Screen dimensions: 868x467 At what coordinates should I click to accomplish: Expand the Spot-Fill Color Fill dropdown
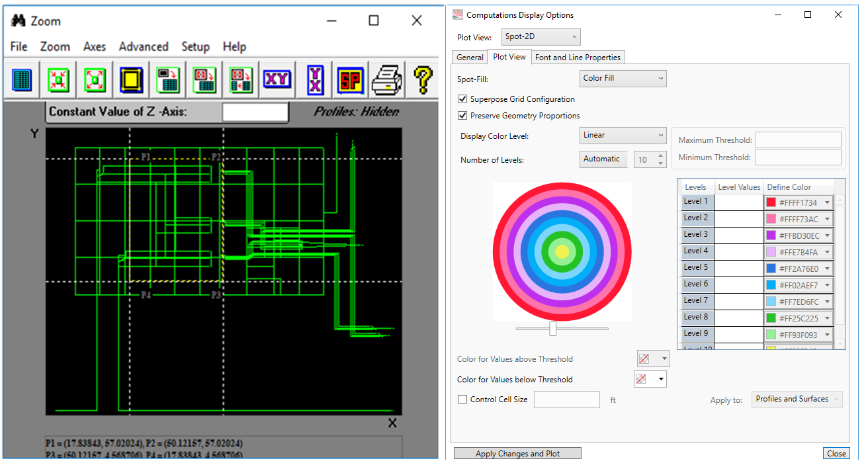623,78
